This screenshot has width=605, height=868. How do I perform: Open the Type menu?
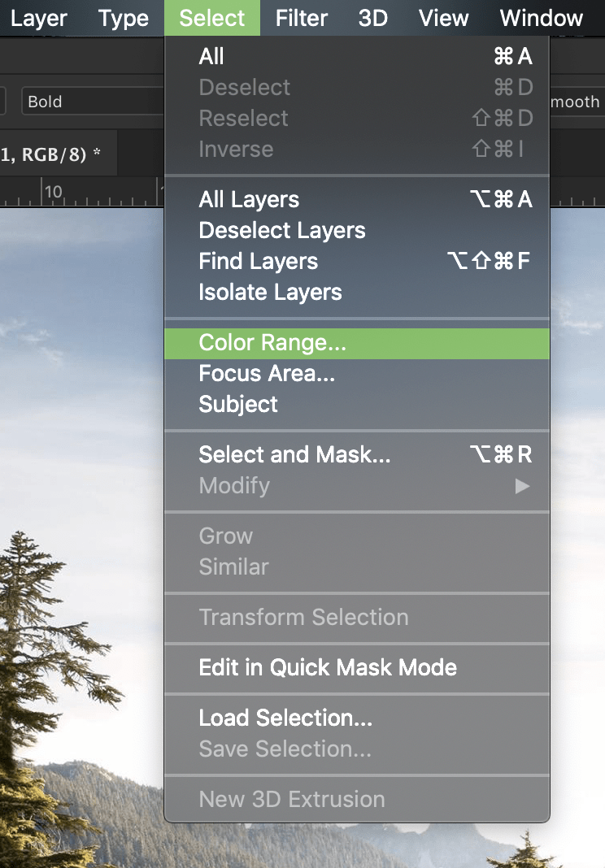[123, 18]
